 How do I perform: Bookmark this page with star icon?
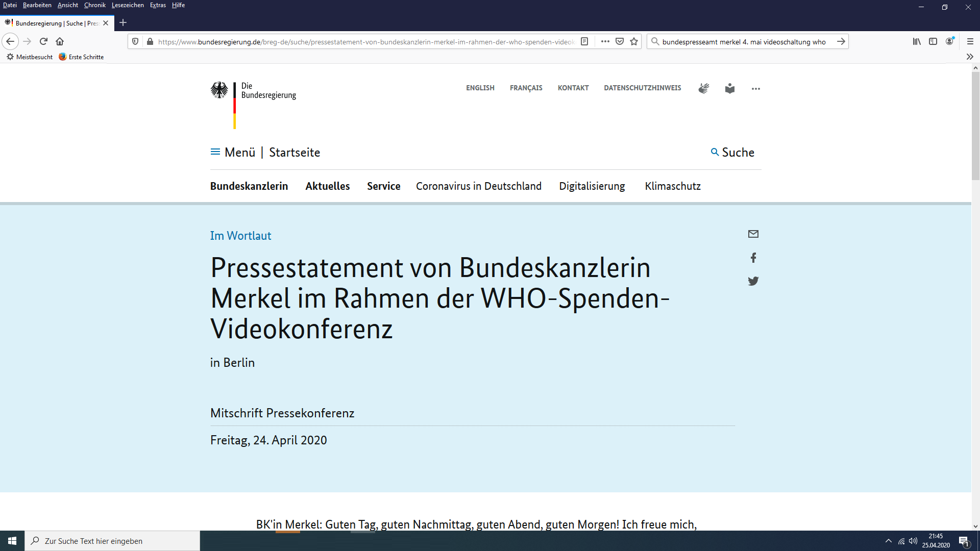634,42
